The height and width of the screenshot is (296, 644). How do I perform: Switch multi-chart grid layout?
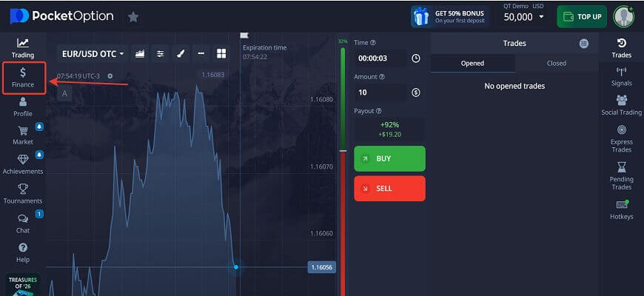pyautogui.click(x=221, y=54)
